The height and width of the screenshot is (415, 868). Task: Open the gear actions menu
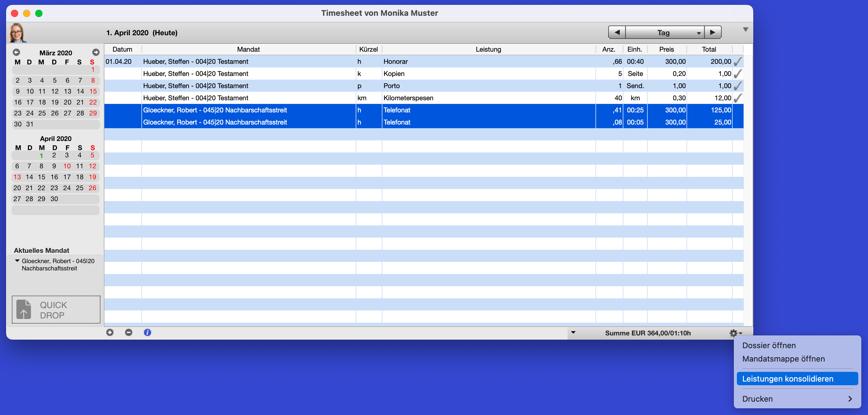tap(735, 333)
